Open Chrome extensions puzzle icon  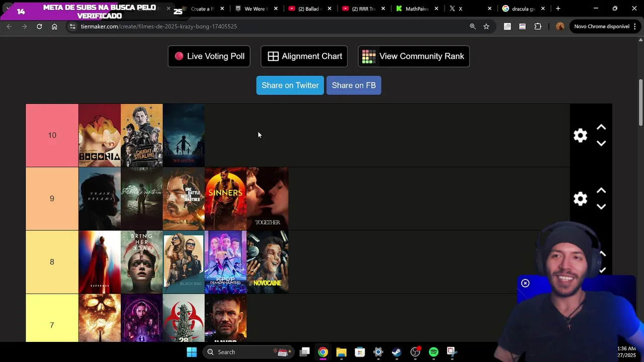(538, 26)
